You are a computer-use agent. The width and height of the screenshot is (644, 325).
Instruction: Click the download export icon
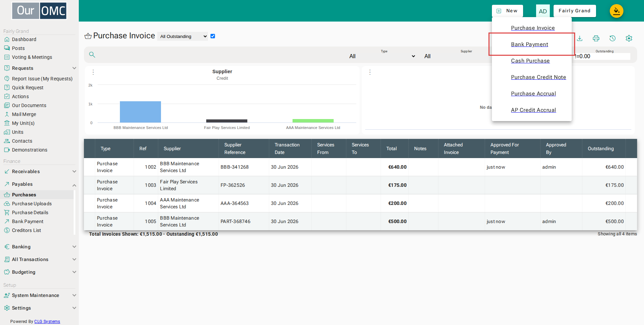580,38
